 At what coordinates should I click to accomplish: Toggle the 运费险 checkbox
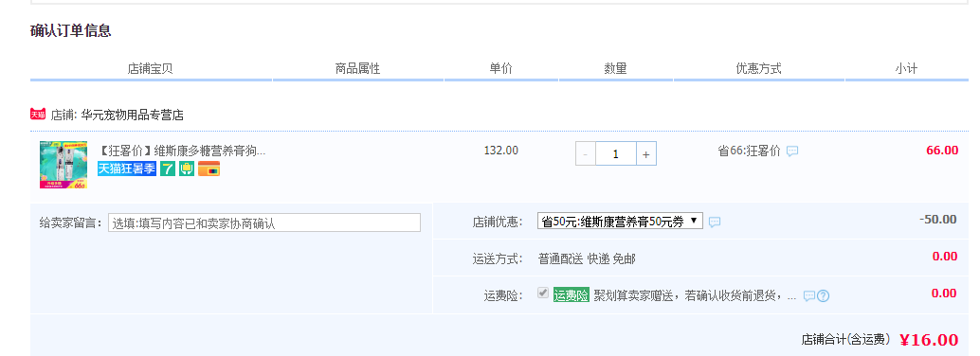543,293
